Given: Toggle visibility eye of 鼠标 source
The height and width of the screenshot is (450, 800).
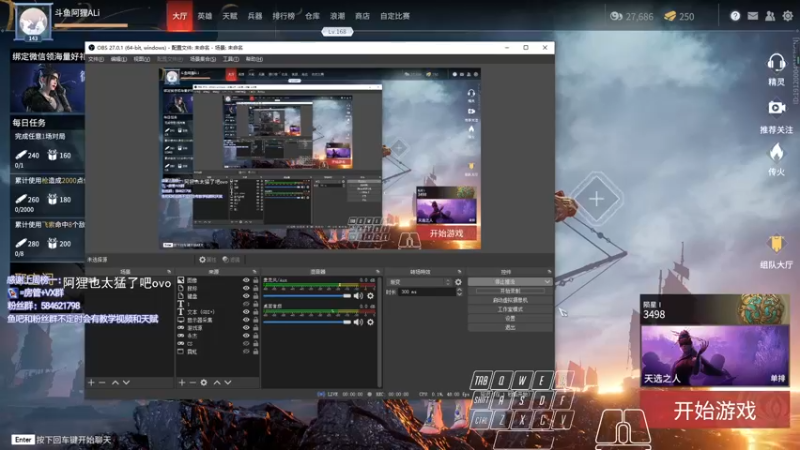Looking at the screenshot, I should click(x=246, y=288).
